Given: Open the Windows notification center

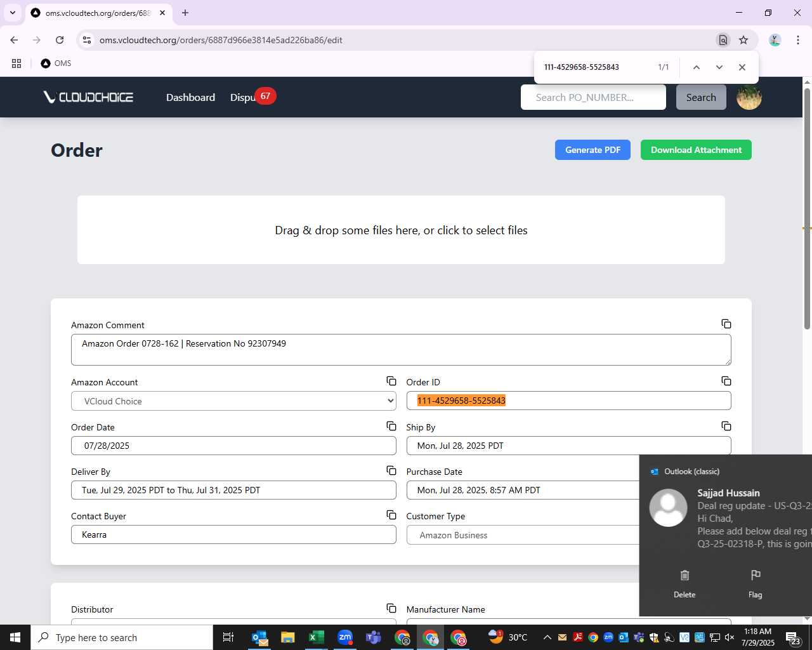Looking at the screenshot, I should click(793, 637).
